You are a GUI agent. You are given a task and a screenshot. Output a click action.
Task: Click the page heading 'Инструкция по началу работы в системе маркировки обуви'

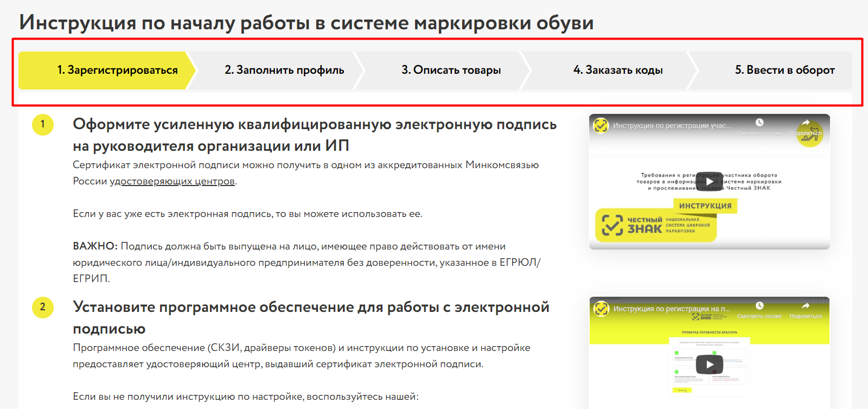(x=307, y=23)
